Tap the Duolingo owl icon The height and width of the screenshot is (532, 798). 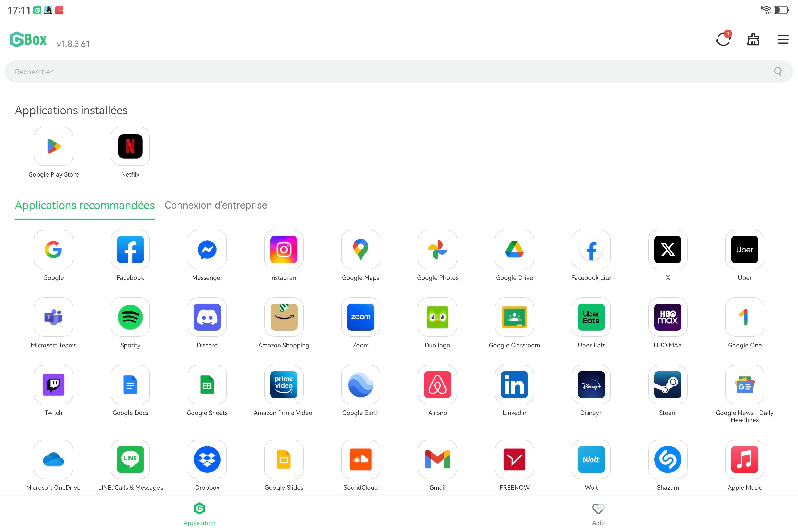click(438, 317)
